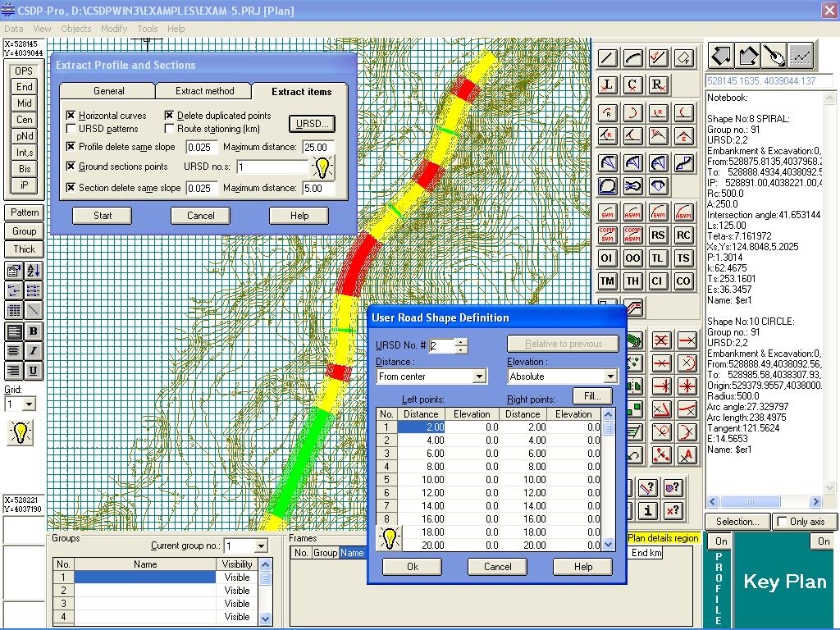The image size is (840, 630).
Task: Click the down arrow of Groups list scrollbar
Action: [x=265, y=619]
